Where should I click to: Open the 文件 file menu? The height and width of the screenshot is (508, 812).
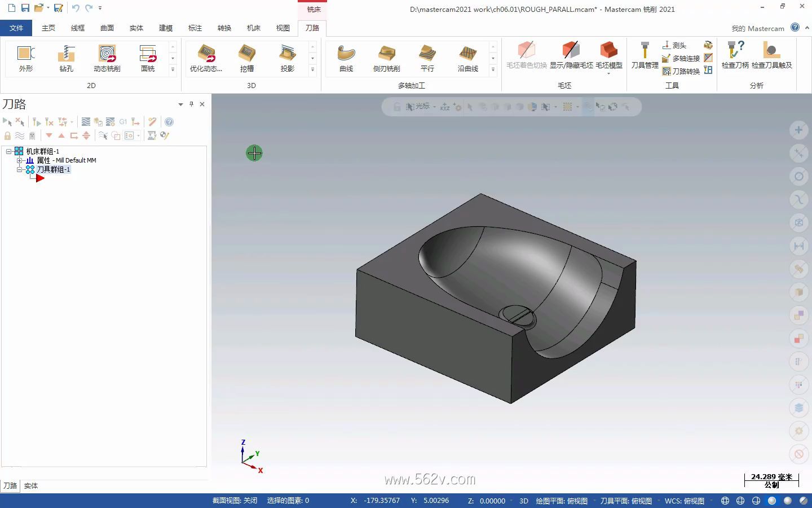click(x=16, y=28)
